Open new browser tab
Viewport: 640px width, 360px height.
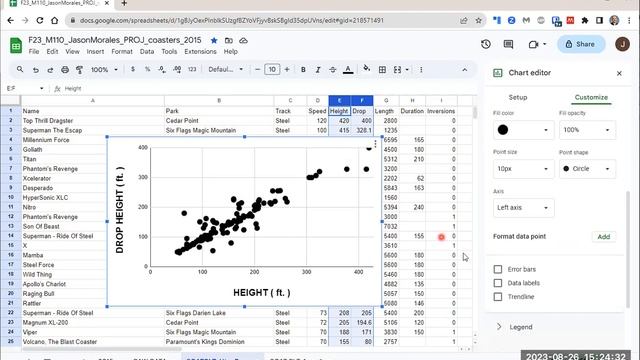click(124, 3)
